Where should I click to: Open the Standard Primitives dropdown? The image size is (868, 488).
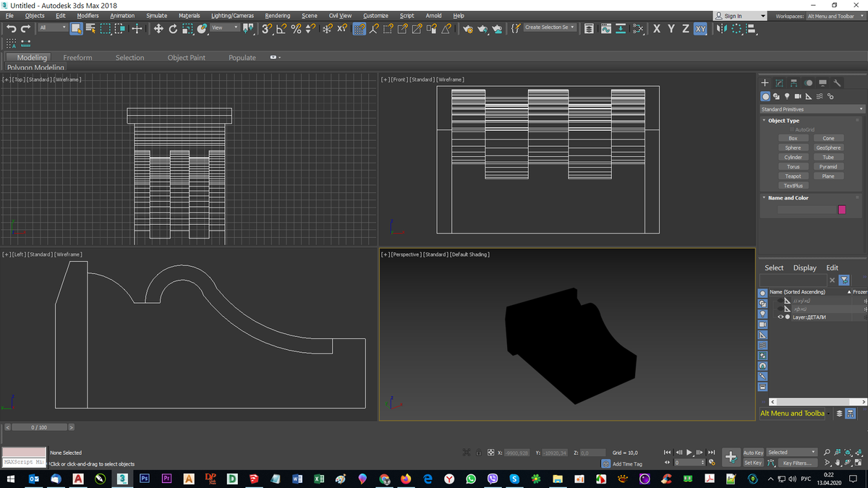pyautogui.click(x=811, y=109)
